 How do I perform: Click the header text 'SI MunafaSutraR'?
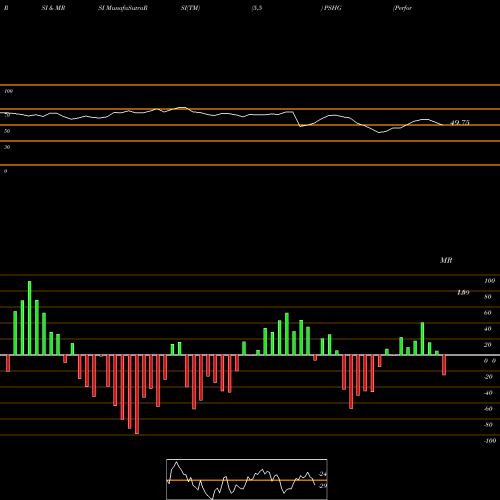[123, 8]
